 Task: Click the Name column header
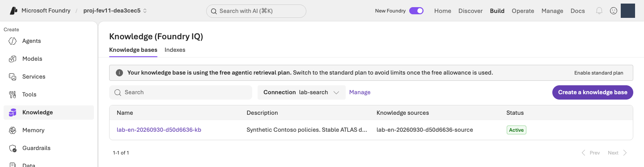[x=125, y=113]
